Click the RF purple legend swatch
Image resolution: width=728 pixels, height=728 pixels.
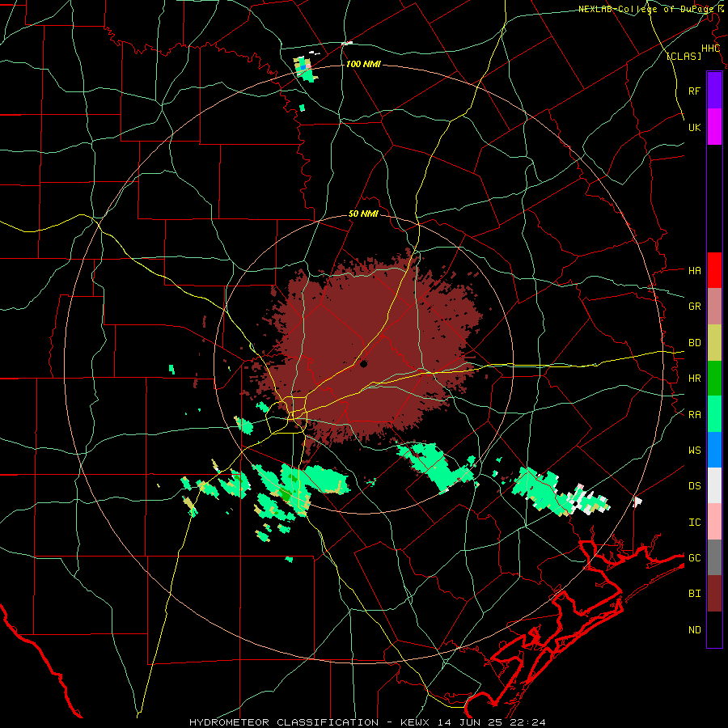[x=714, y=91]
